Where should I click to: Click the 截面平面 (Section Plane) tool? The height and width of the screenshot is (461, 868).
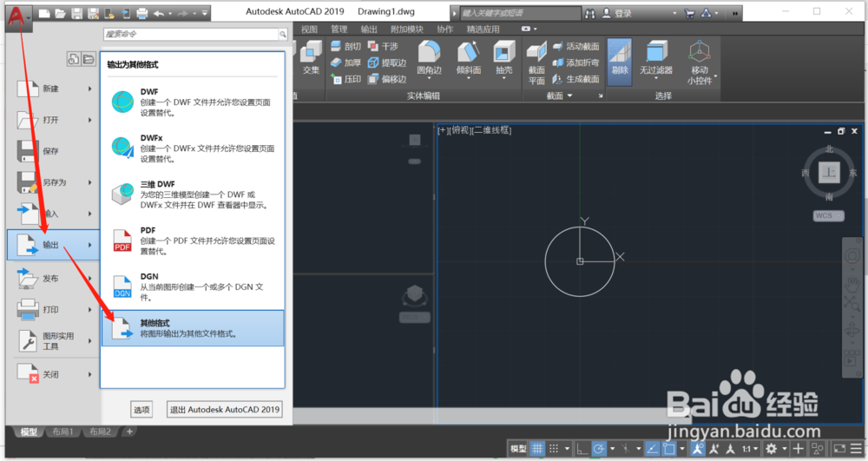coord(536,63)
